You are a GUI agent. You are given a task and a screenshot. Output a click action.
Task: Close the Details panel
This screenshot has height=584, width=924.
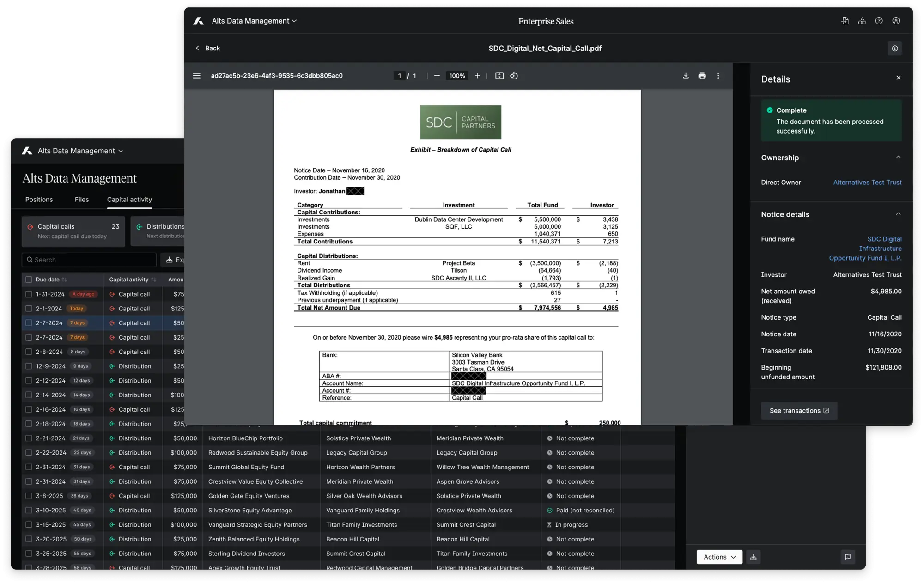tap(899, 78)
